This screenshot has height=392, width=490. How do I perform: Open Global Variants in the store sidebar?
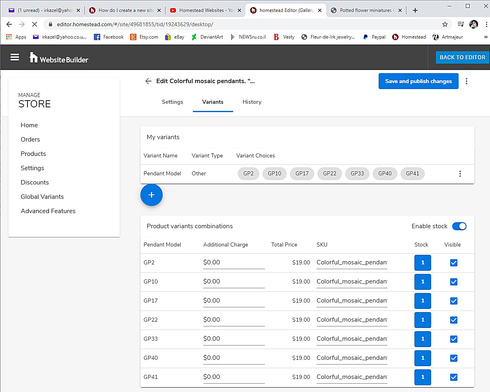(42, 197)
